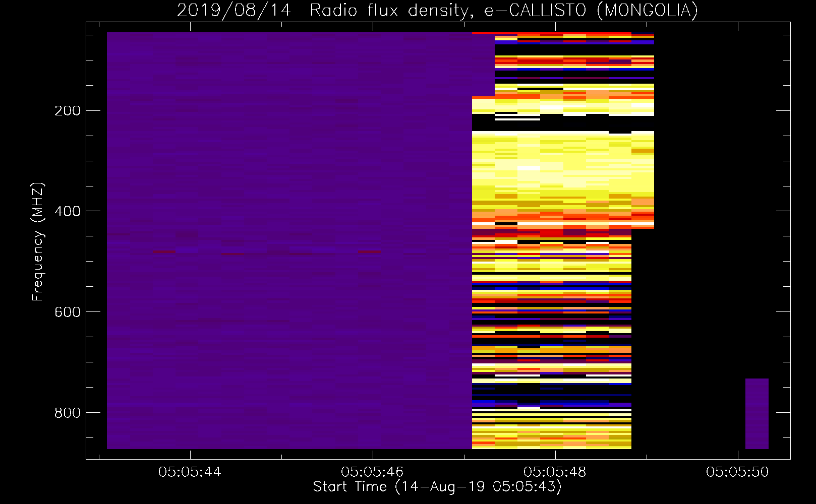
Task: Click the plot title "2019/08/14 Radio flux density, e-CALLISTO (MONGOLIA)"
Action: point(437,10)
